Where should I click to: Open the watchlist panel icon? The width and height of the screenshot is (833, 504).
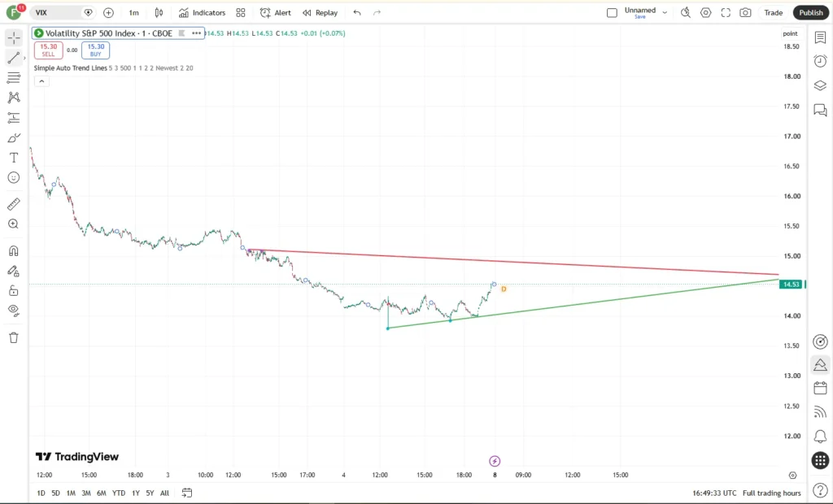820,37
